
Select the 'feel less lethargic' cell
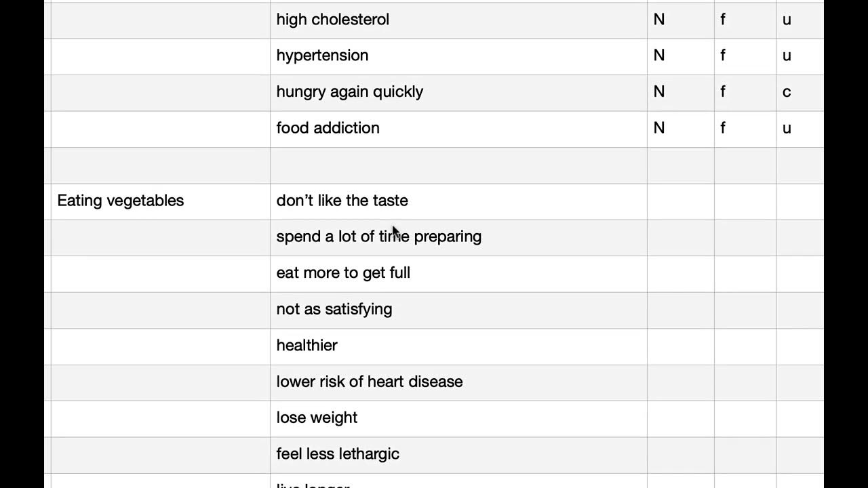tap(338, 454)
